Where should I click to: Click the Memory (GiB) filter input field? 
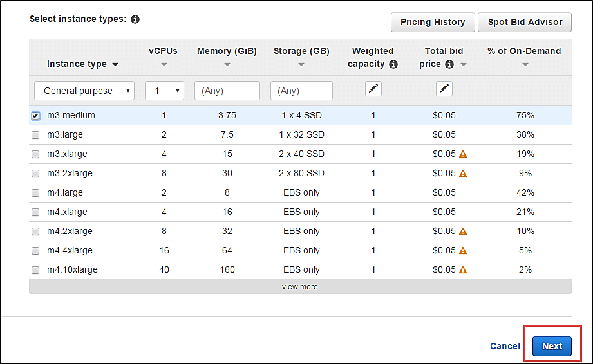[227, 91]
